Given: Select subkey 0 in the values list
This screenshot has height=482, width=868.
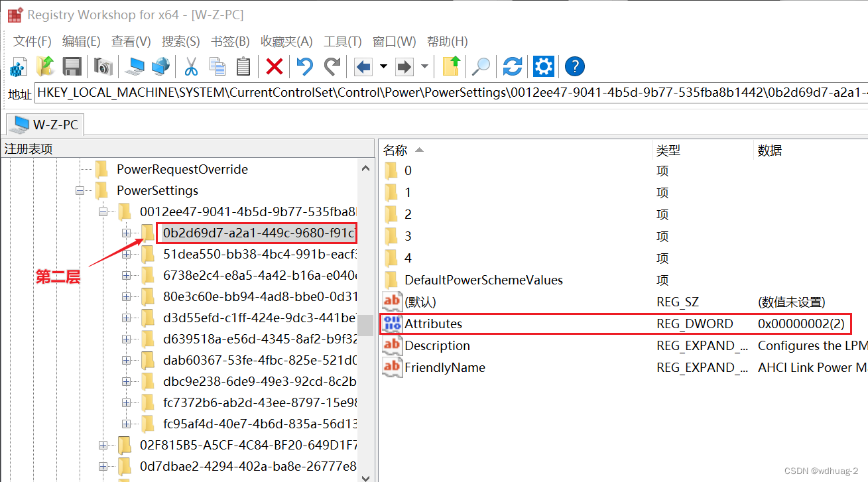Looking at the screenshot, I should pos(408,170).
